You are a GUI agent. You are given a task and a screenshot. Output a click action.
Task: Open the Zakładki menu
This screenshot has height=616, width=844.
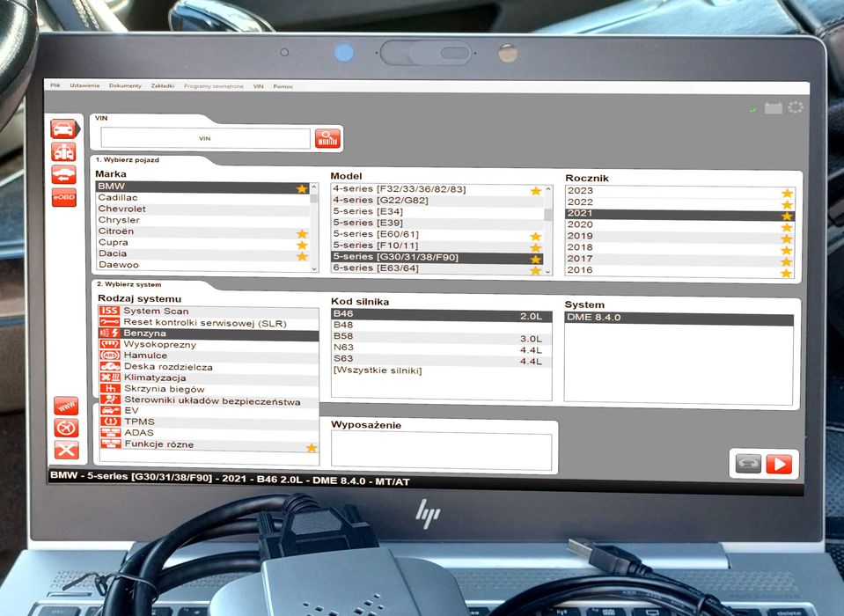163,85
